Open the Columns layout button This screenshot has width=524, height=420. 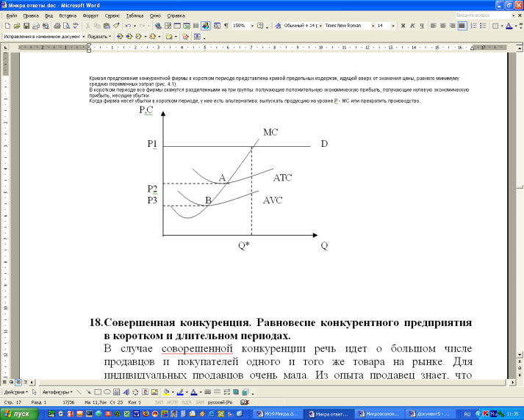[x=195, y=26]
